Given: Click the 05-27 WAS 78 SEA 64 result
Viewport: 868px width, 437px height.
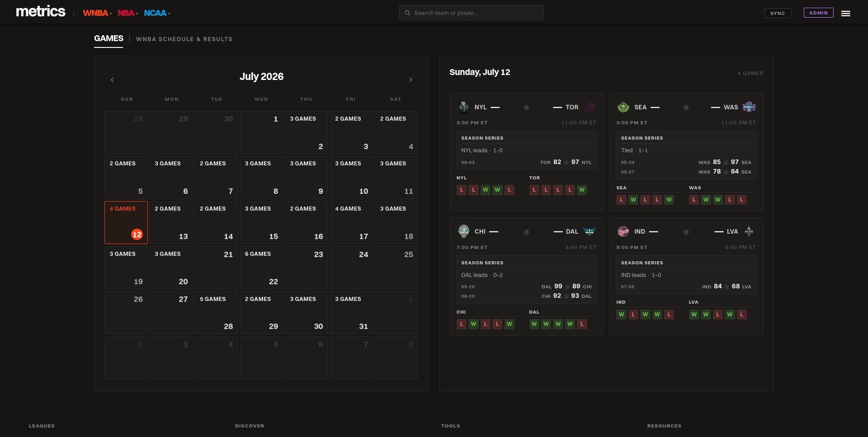Looking at the screenshot, I should (x=686, y=172).
